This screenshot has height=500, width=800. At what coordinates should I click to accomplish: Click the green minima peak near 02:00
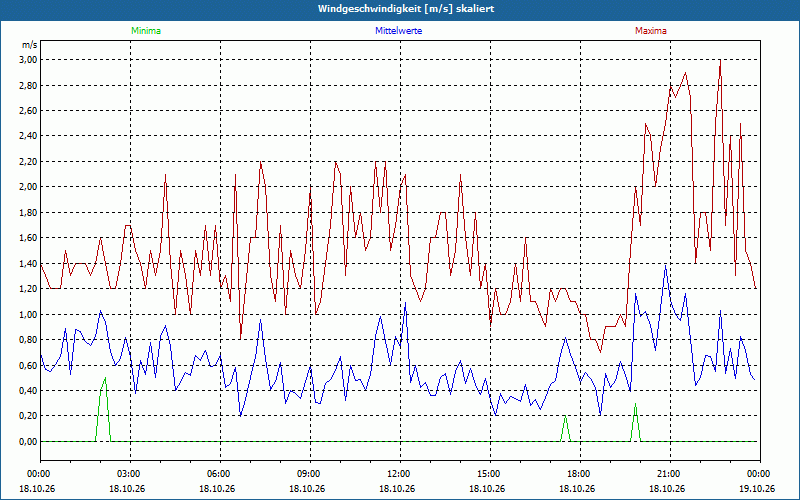point(105,379)
